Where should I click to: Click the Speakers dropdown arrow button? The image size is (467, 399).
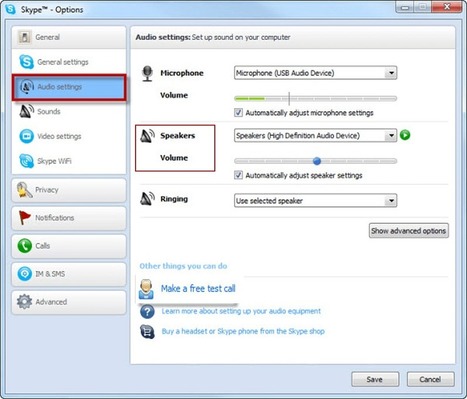point(391,135)
